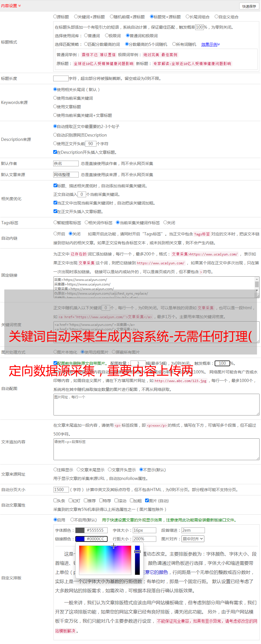Edit the 行距大小 200% field
This screenshot has height=644, width=261.
coord(145,539)
